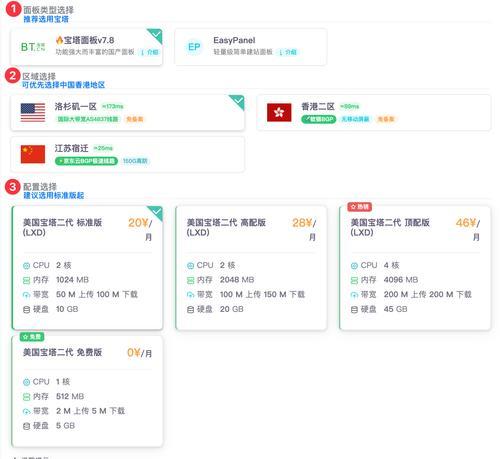
Task: Click the flame icon before 宝塔面板v7.8
Action: click(59, 40)
